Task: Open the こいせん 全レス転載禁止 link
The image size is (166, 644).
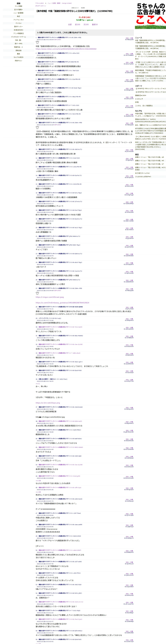Action: [x=144, y=106]
